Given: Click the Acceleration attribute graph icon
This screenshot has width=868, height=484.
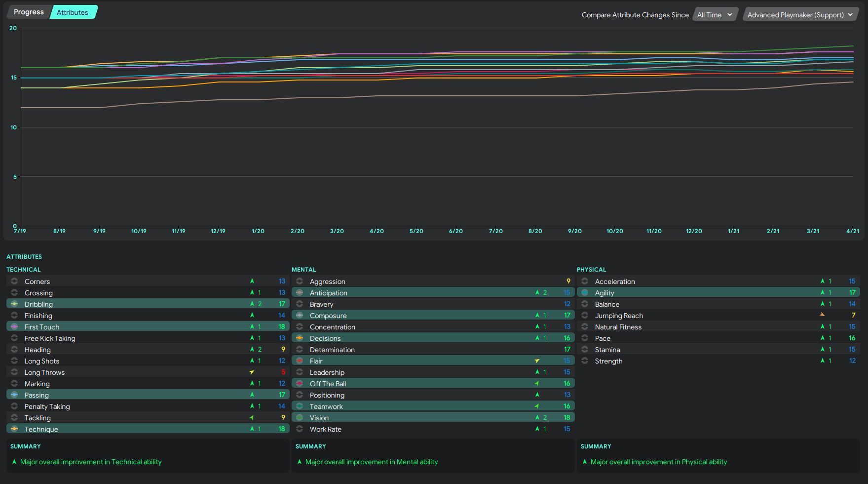Looking at the screenshot, I should point(585,282).
